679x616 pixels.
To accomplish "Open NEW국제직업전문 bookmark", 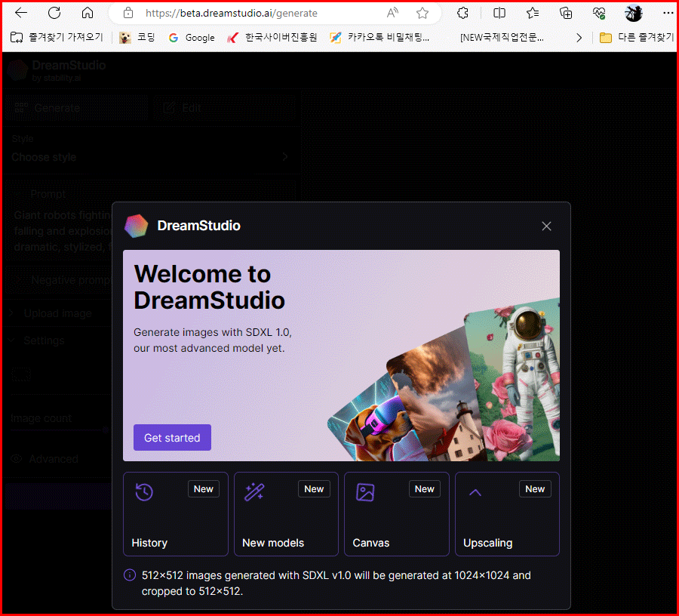I will pyautogui.click(x=502, y=38).
